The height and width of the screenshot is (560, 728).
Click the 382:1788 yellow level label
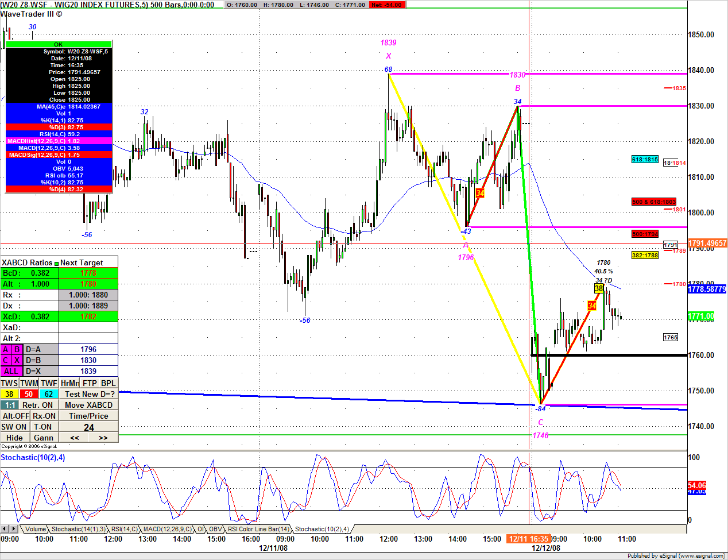645,255
